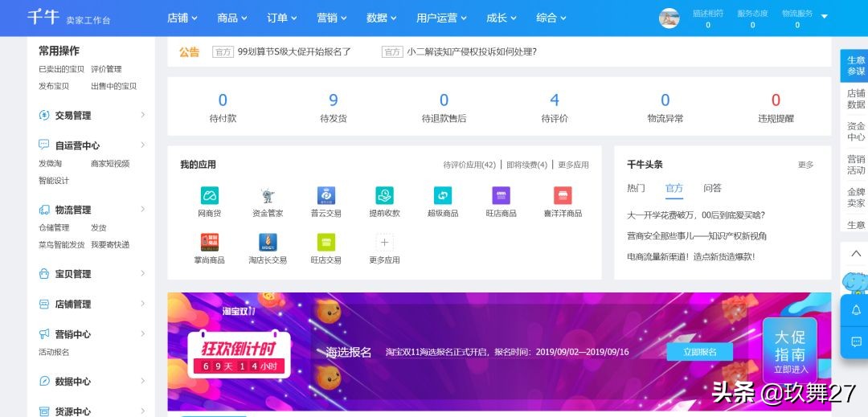Click the plus icon for 更多应用

(x=384, y=242)
